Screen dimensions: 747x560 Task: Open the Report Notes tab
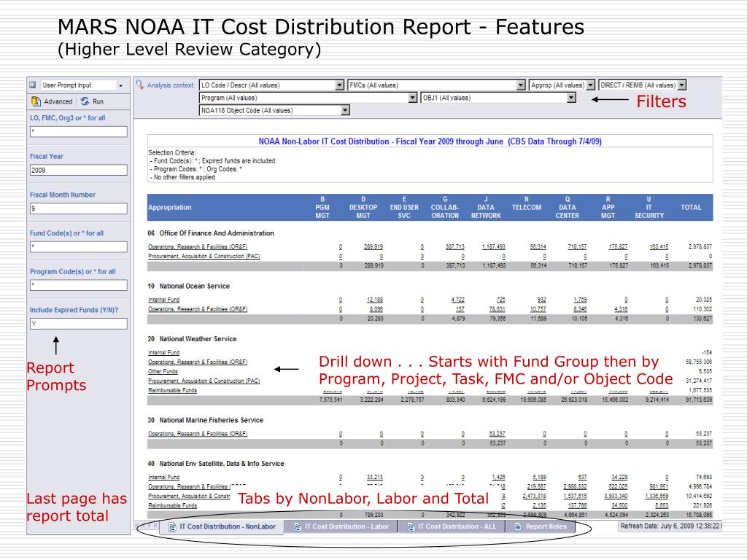click(x=541, y=526)
